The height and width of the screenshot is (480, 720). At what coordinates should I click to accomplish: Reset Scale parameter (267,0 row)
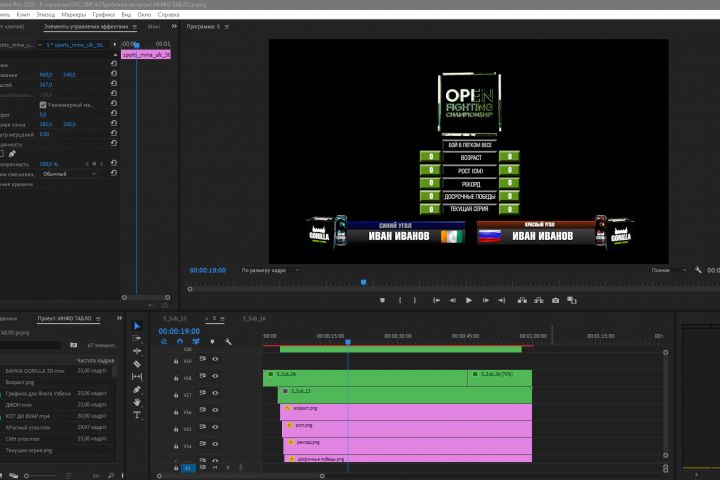pyautogui.click(x=113, y=84)
